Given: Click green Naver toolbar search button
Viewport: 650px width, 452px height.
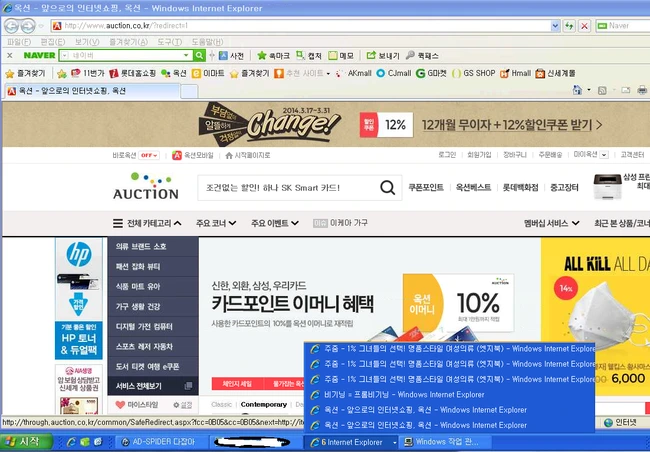Looking at the screenshot, I should coord(199,55).
